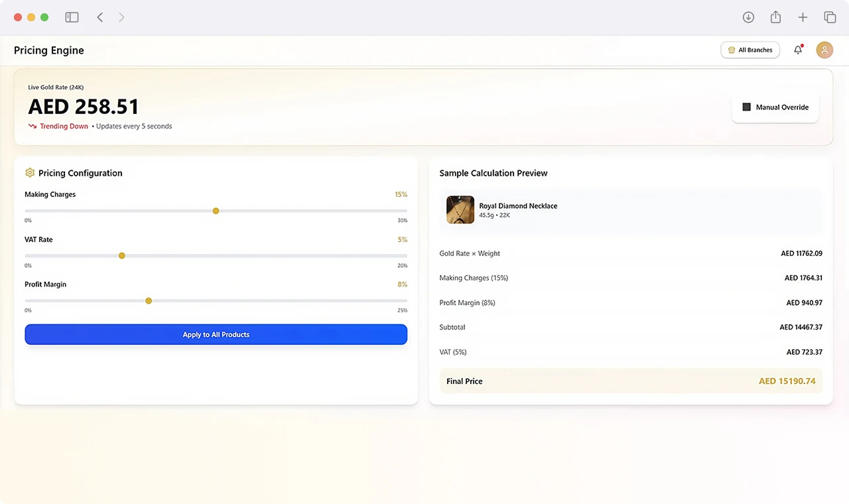Select the Final Price AED 15190.74 value

click(787, 381)
